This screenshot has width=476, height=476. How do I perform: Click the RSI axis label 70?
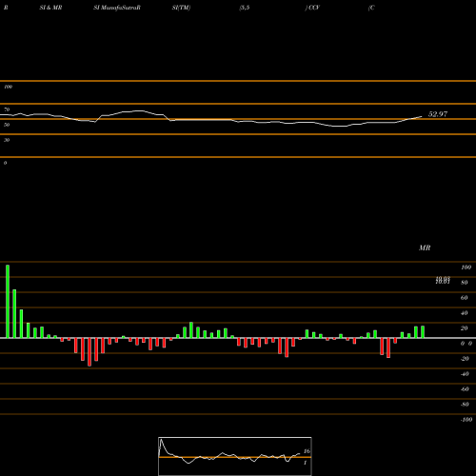click(7, 109)
